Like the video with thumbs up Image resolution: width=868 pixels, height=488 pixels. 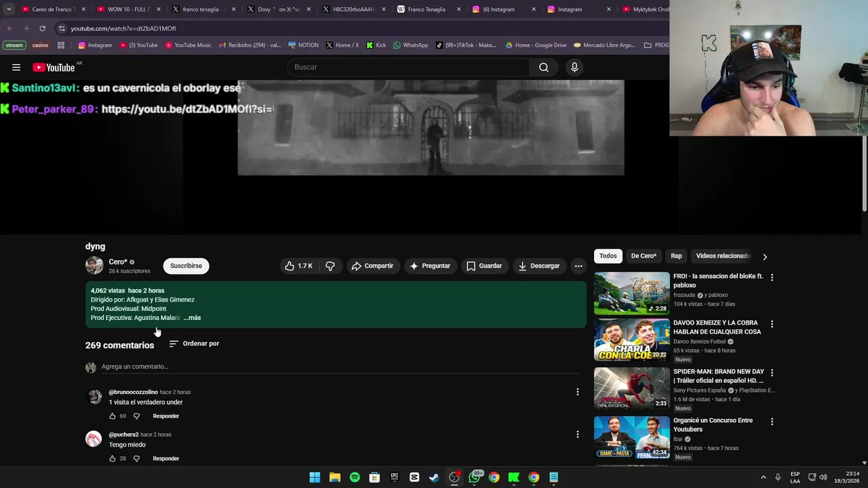[298, 266]
